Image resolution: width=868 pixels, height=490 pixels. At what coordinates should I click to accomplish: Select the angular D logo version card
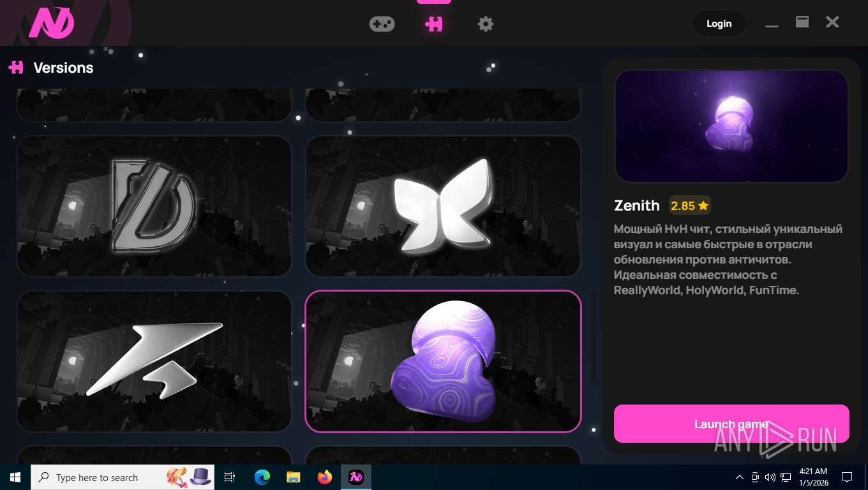click(x=154, y=206)
